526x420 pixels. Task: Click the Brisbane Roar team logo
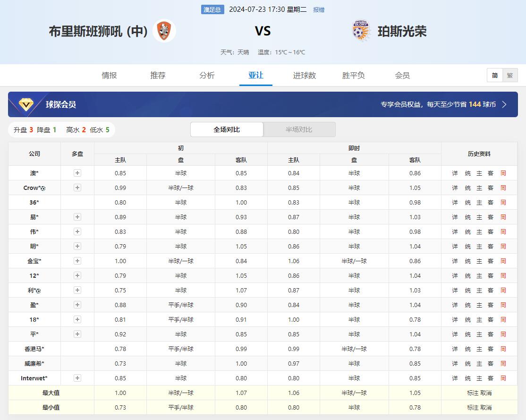(164, 31)
